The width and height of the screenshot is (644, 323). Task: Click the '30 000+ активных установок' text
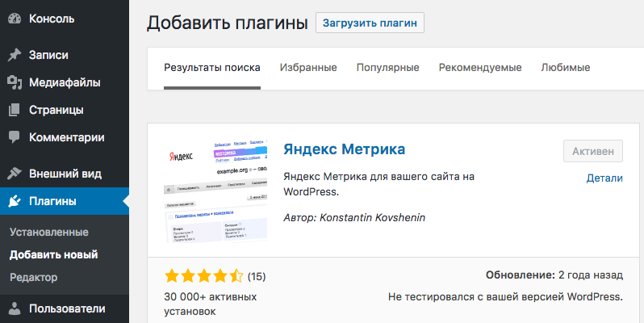pos(211,304)
